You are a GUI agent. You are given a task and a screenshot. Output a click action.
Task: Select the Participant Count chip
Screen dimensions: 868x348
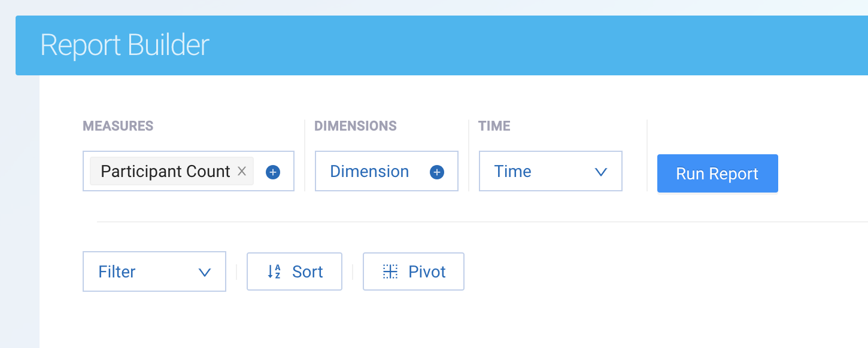pyautogui.click(x=165, y=172)
